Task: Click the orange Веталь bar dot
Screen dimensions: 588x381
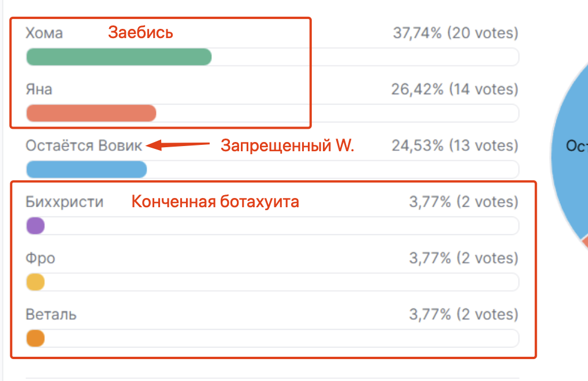Action: [x=36, y=338]
